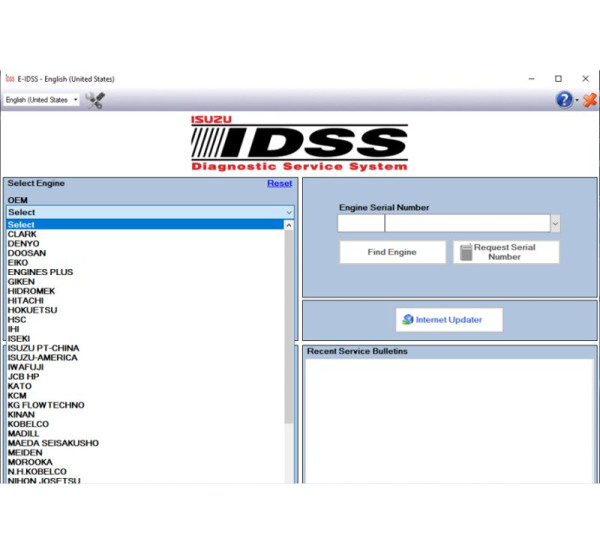Click the satellite connection icon in toolbar
This screenshot has height=554, width=600.
[95, 100]
